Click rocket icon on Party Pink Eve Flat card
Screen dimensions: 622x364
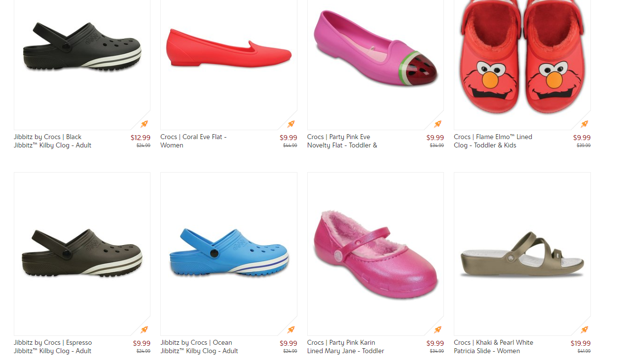(438, 124)
